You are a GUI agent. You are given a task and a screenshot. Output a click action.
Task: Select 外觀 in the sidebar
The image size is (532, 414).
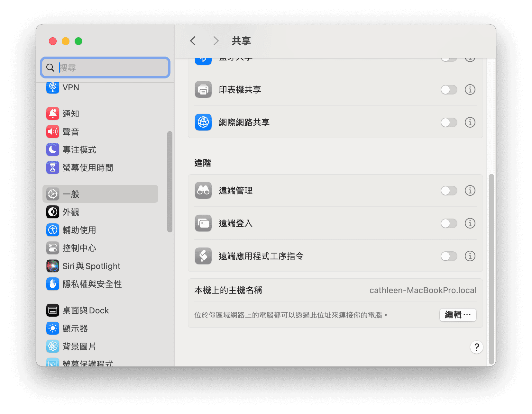pyautogui.click(x=100, y=212)
